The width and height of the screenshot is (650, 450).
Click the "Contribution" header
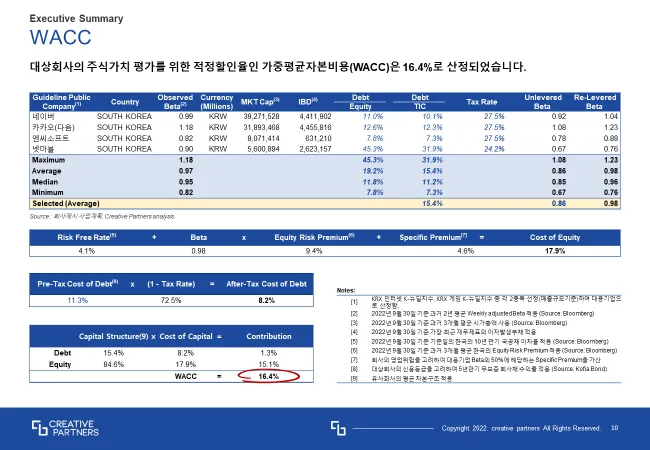tap(269, 336)
